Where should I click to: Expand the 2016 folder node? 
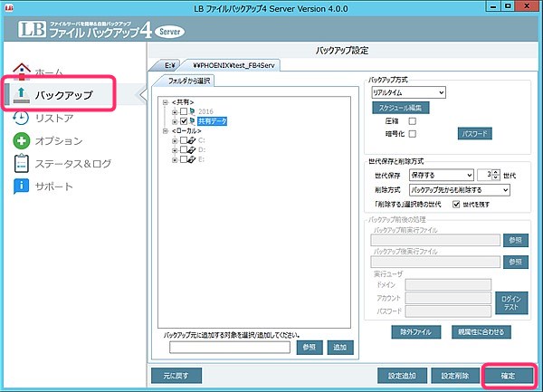point(175,112)
